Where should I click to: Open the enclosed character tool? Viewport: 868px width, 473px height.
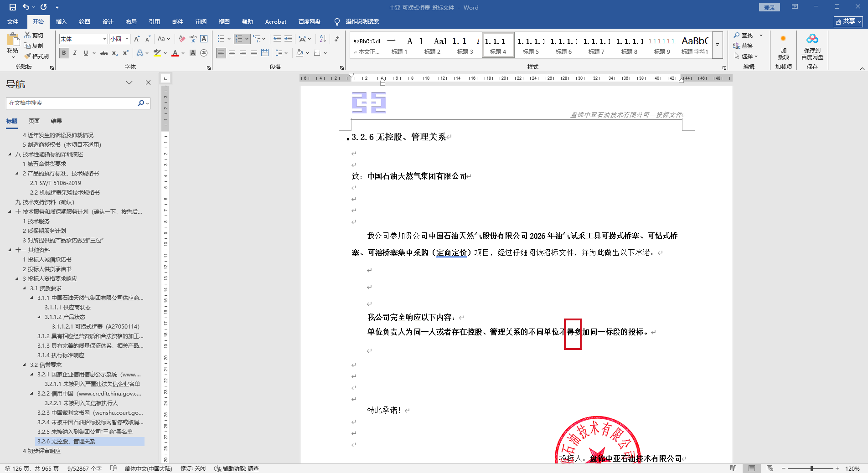point(204,53)
